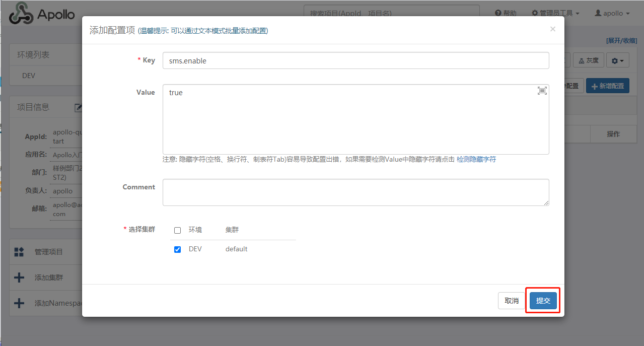Check the select-all clusters header checkbox
This screenshot has width=644, height=346.
177,230
